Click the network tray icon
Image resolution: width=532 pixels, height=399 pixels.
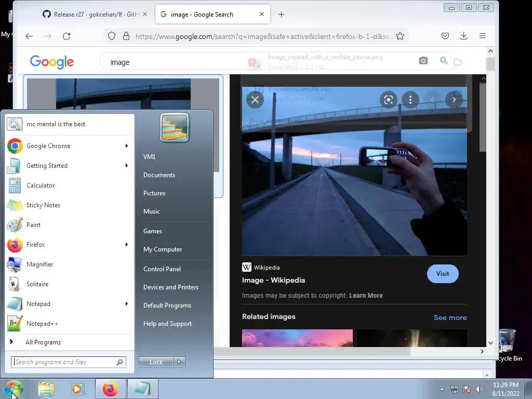454,390
